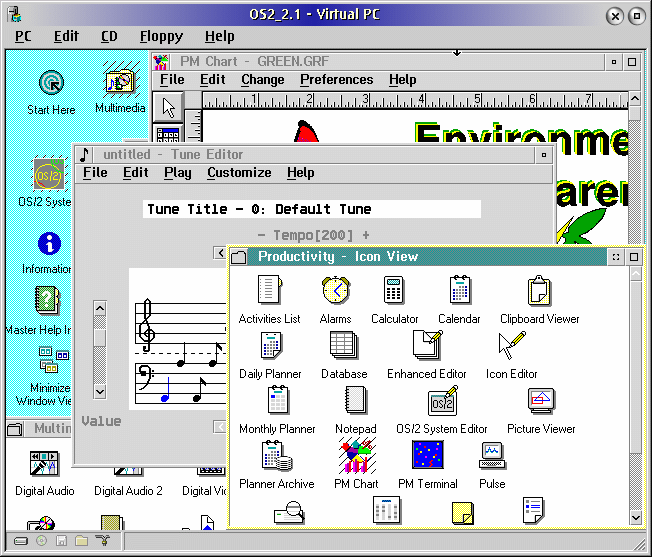Open the Notepad icon
The height and width of the screenshot is (557, 652).
click(356, 400)
